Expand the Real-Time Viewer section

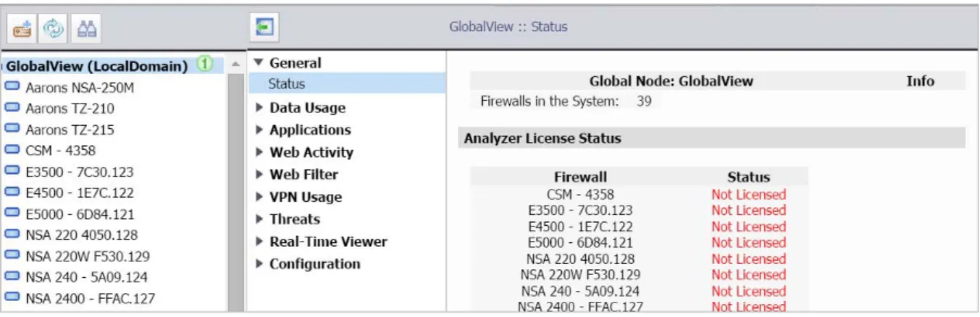[259, 242]
